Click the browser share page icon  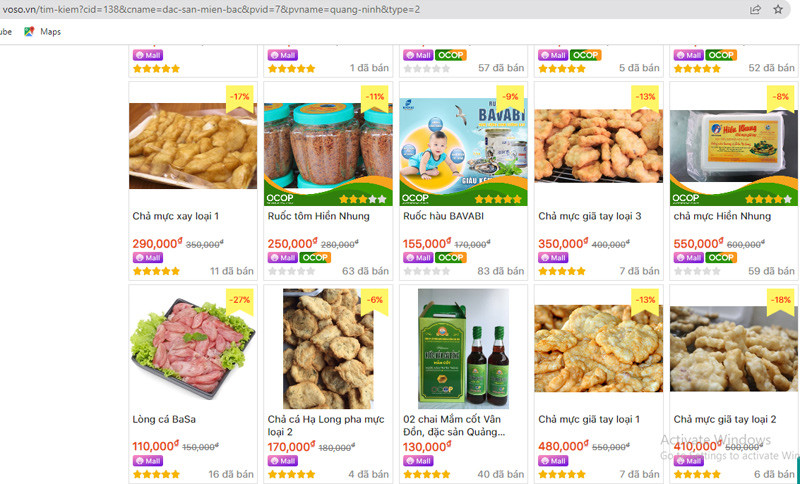pyautogui.click(x=755, y=9)
